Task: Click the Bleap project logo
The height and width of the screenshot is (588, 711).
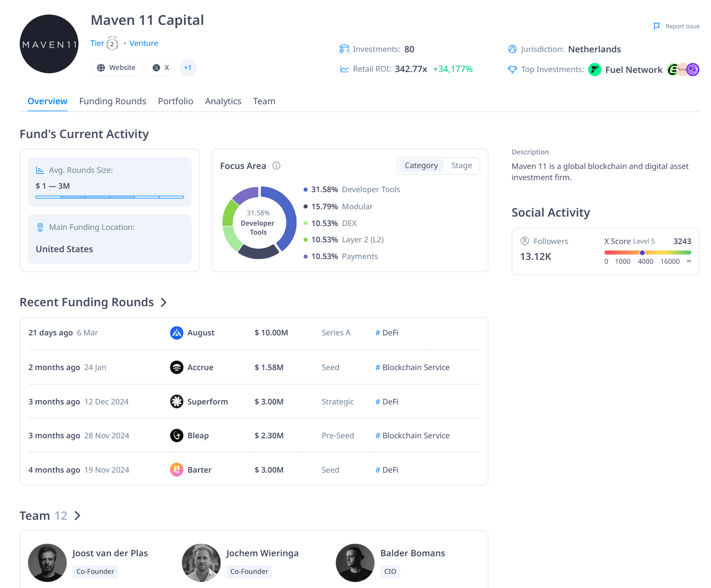Action: [176, 436]
